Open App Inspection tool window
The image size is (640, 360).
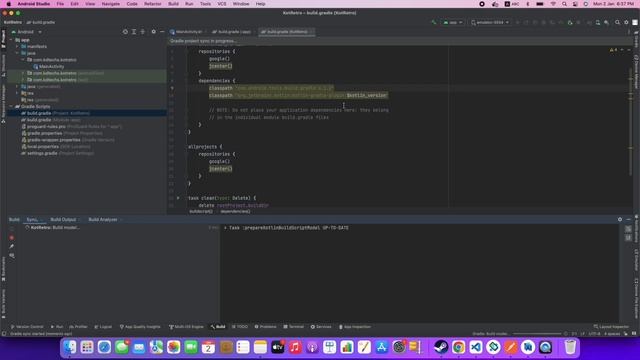point(355,327)
